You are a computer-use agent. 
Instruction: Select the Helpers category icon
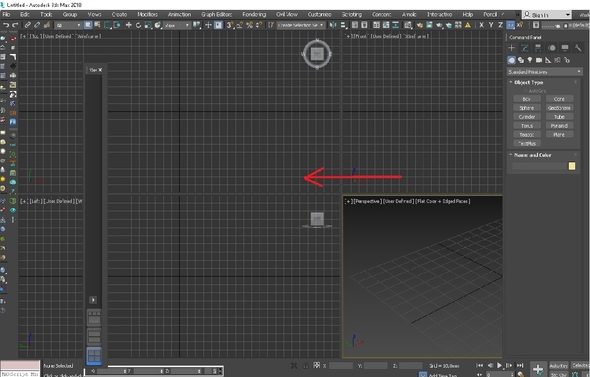click(x=548, y=60)
